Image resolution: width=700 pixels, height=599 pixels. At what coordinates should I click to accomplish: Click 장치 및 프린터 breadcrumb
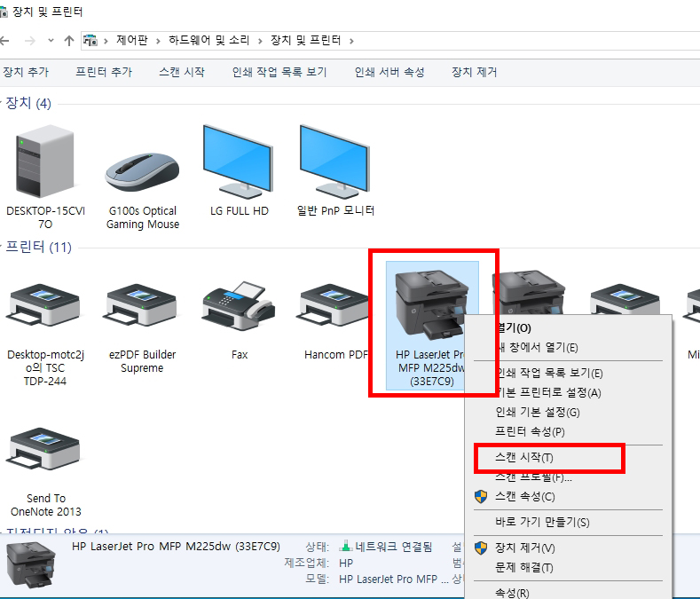coord(306,41)
